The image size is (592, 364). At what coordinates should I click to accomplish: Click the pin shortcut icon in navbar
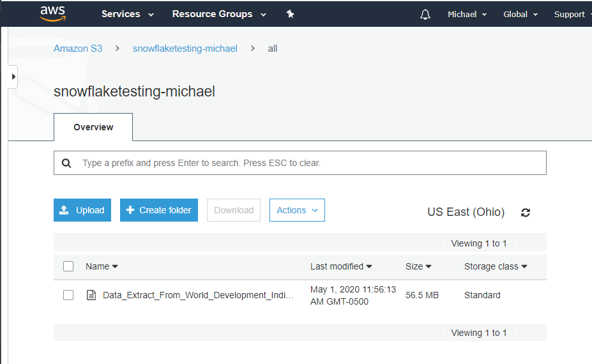[290, 14]
